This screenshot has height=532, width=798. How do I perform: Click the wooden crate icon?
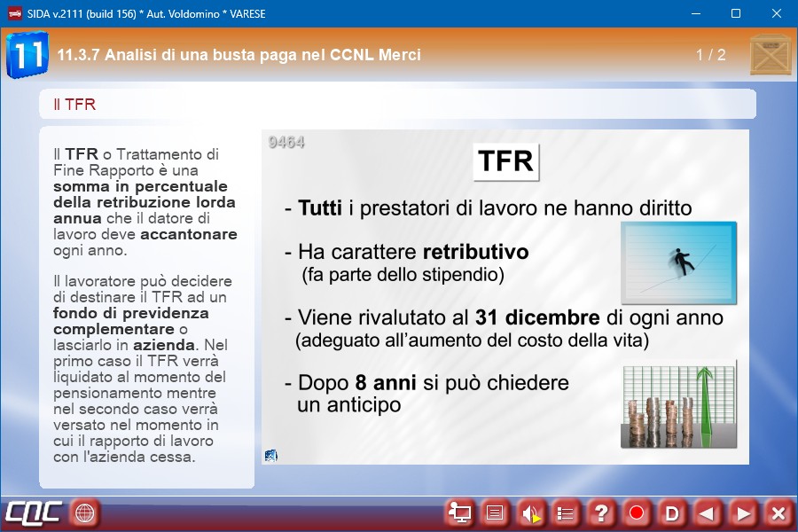pyautogui.click(x=771, y=55)
